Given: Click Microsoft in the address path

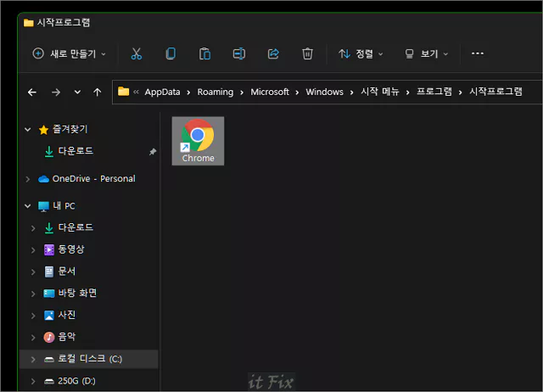Looking at the screenshot, I should pyautogui.click(x=270, y=92).
